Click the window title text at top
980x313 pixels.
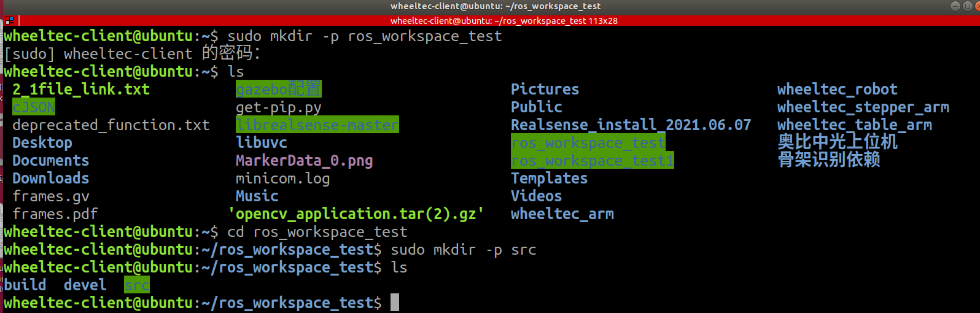click(495, 6)
